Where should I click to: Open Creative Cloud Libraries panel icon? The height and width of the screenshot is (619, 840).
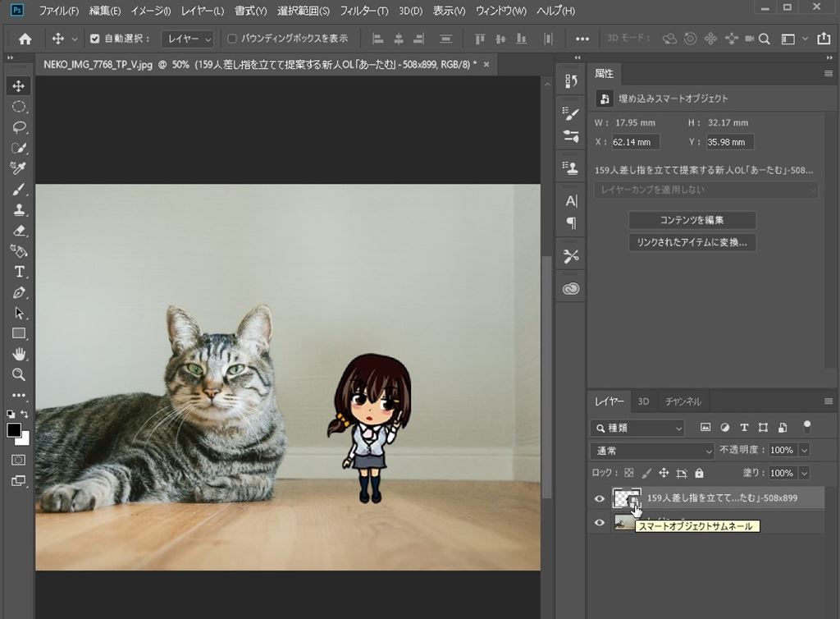click(571, 288)
